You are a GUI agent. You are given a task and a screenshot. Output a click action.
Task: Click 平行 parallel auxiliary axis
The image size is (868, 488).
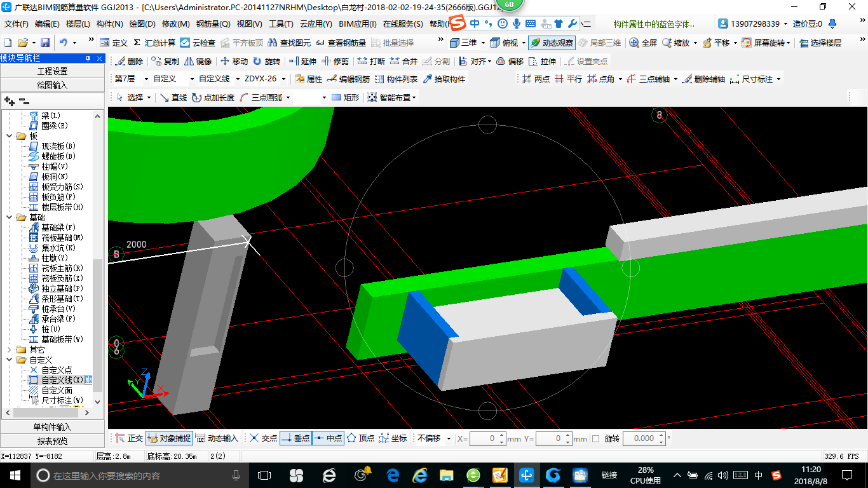(568, 79)
